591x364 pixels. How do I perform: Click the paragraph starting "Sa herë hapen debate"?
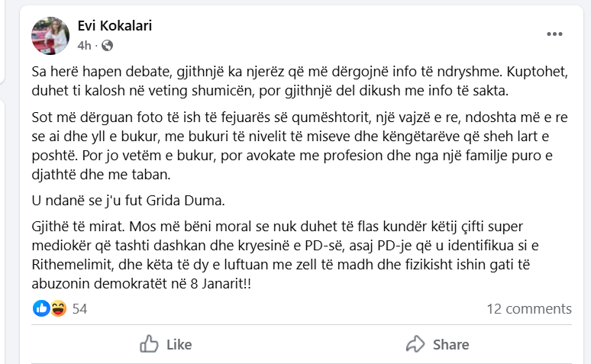click(290, 82)
